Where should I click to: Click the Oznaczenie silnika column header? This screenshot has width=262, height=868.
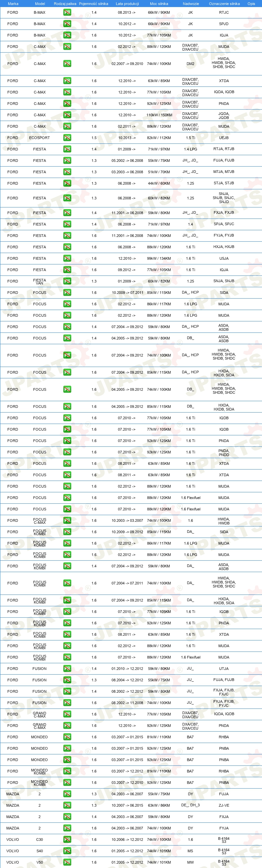[224, 4]
